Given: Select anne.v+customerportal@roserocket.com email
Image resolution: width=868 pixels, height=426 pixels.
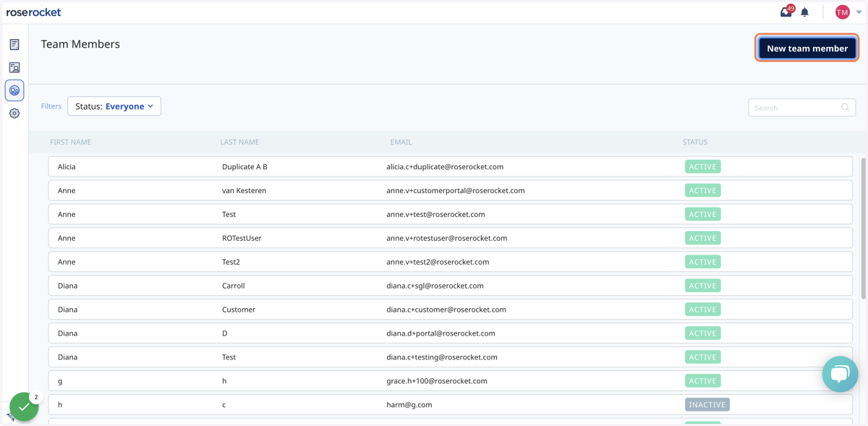Looking at the screenshot, I should [x=456, y=190].
